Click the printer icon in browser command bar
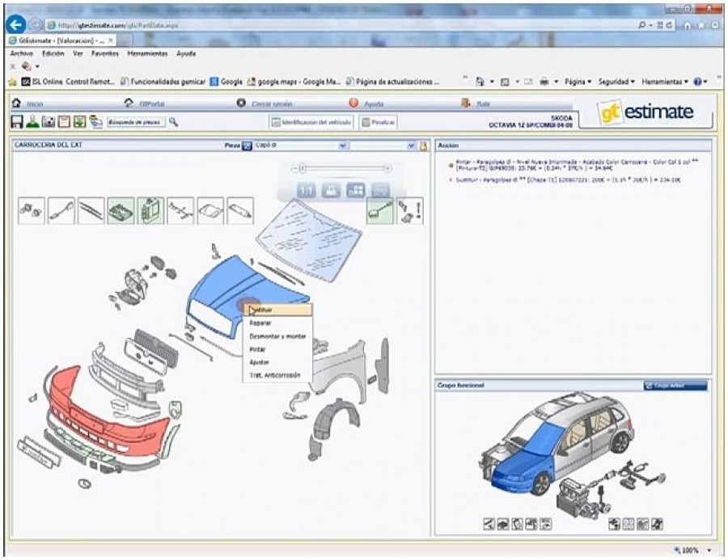The width and height of the screenshot is (728, 560). point(544,82)
